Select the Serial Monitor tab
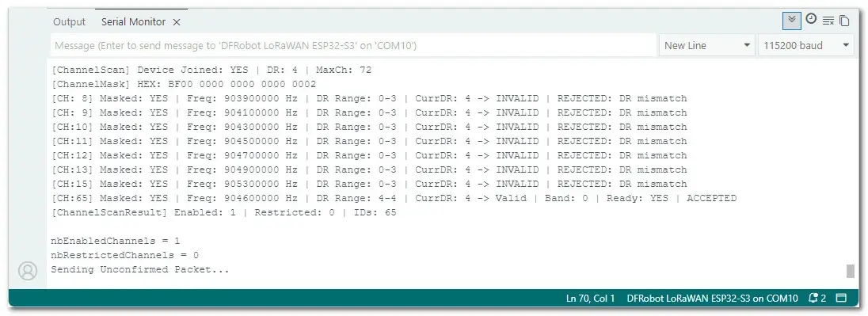Screen dimensions: 868x316 click(x=133, y=22)
